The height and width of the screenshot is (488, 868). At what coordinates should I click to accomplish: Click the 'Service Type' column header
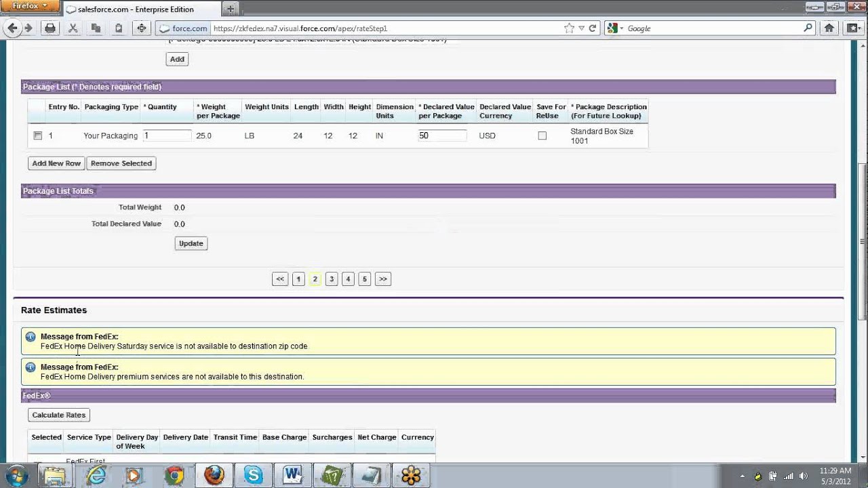point(89,437)
